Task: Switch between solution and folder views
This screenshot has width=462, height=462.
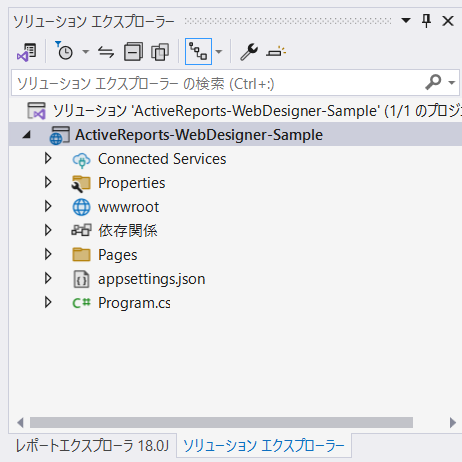Action: click(27, 52)
